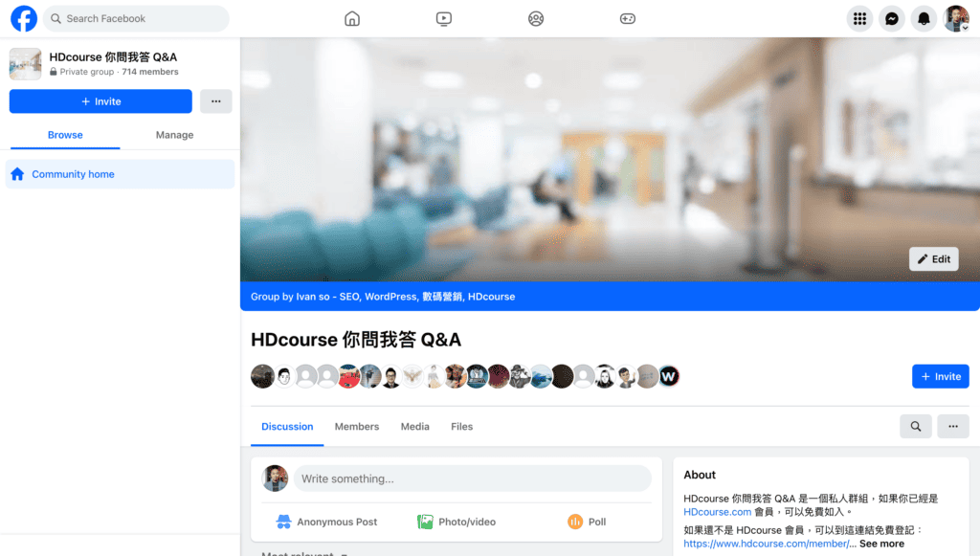Invite members using sidebar Invite button

pos(100,101)
